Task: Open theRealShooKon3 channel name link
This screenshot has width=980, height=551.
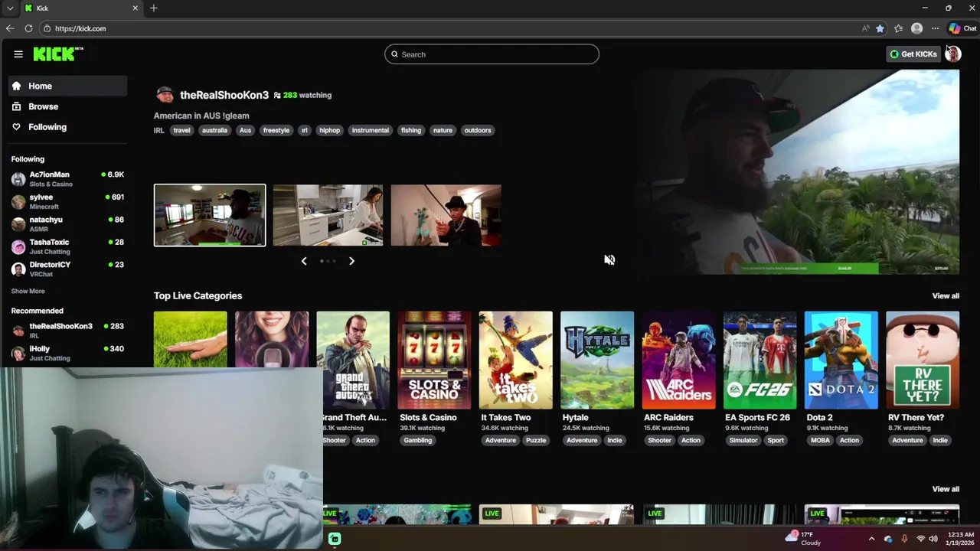Action: tap(224, 95)
